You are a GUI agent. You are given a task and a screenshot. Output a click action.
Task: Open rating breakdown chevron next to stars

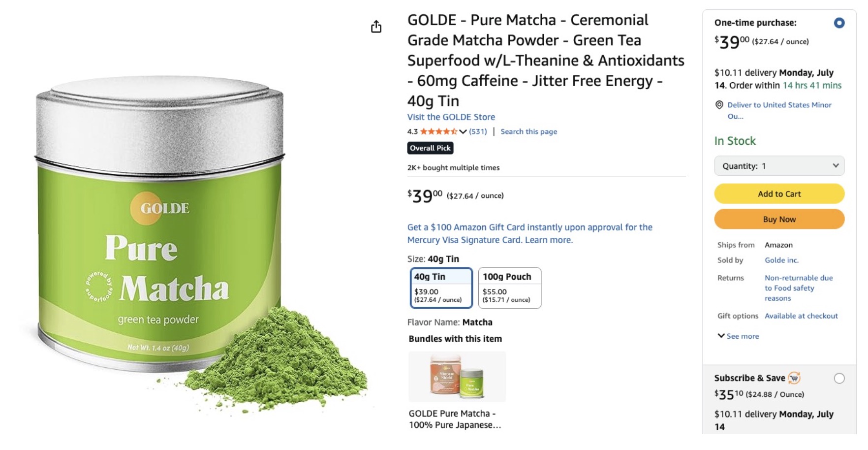(463, 131)
